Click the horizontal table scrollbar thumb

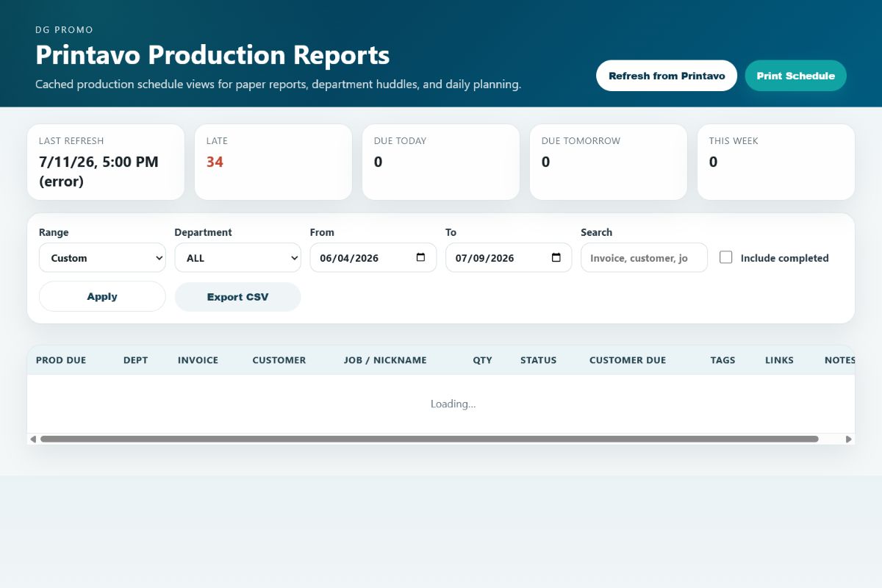pos(429,439)
